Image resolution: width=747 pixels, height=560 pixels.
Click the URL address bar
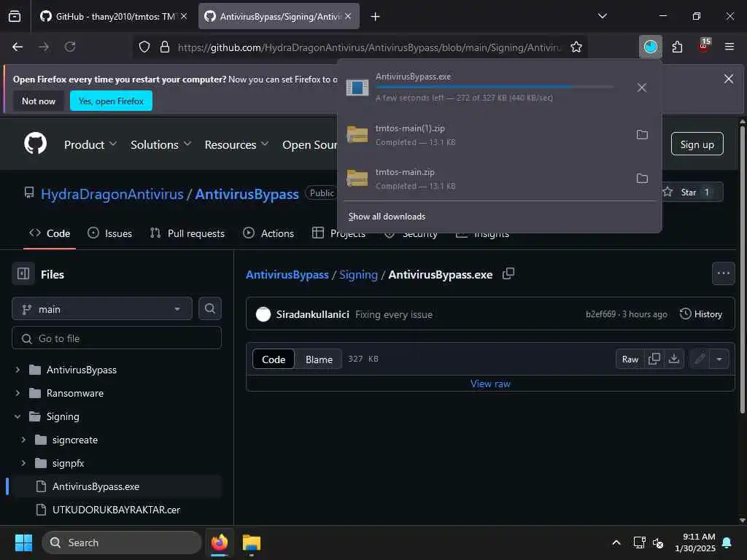(369, 47)
